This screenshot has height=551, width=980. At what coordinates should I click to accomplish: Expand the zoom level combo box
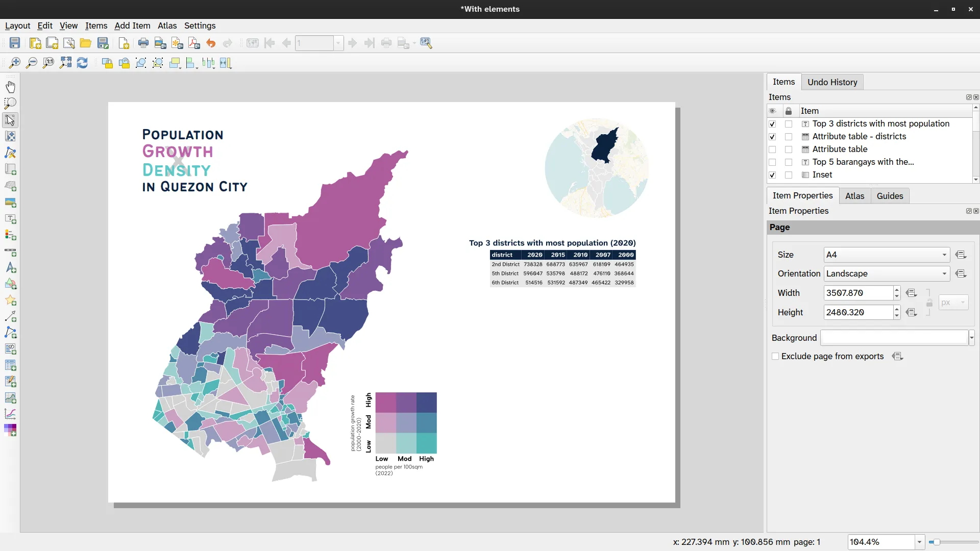(919, 542)
